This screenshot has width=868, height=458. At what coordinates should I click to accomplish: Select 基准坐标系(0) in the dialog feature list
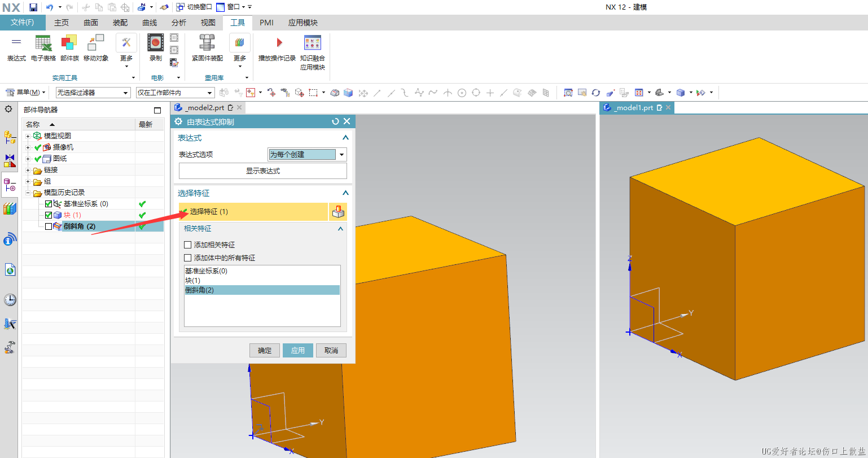click(x=262, y=271)
